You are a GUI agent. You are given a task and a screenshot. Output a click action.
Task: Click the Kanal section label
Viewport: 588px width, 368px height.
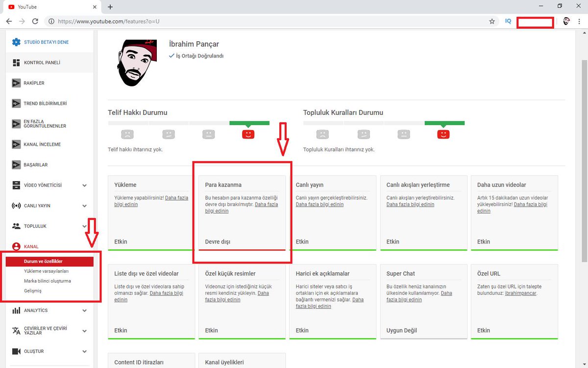(x=31, y=247)
